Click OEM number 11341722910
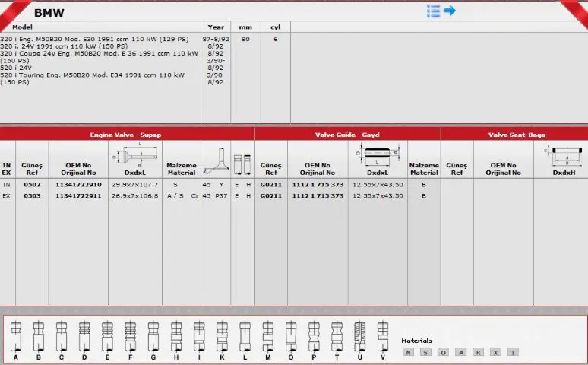 tap(78, 184)
